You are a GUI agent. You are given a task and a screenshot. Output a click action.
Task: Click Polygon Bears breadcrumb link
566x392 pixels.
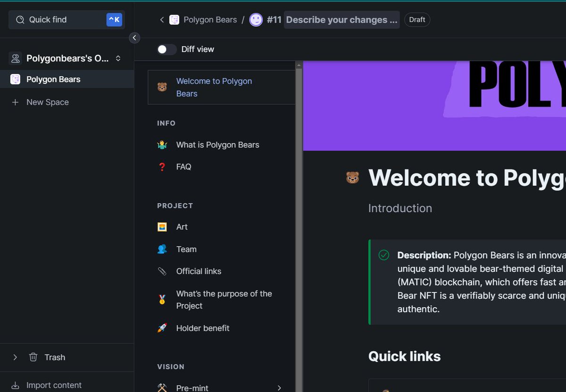[210, 20]
